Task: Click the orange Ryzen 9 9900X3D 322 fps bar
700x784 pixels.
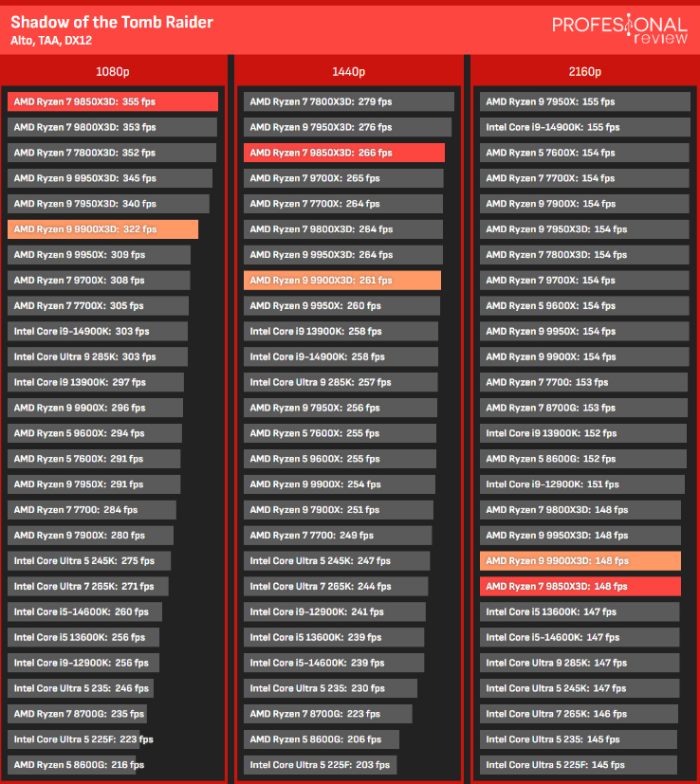Action: pyautogui.click(x=102, y=229)
